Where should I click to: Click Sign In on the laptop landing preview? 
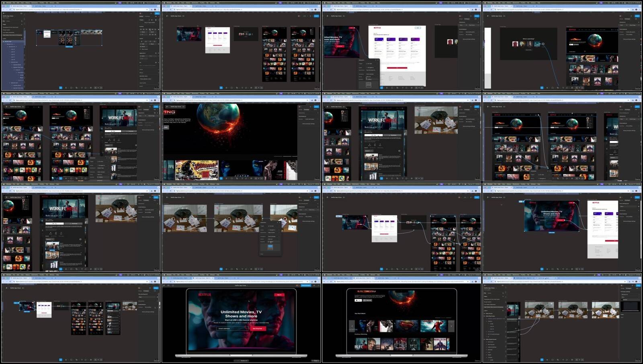(x=279, y=294)
